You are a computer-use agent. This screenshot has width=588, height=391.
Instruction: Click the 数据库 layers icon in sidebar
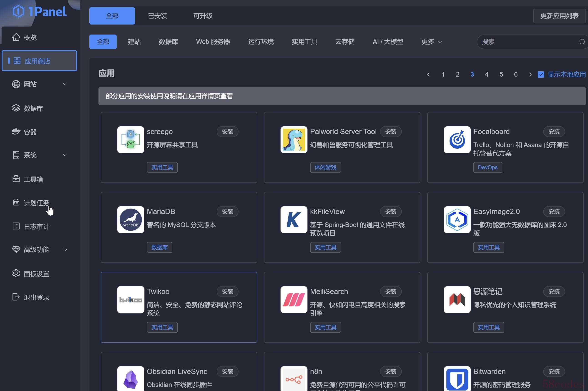click(x=16, y=108)
